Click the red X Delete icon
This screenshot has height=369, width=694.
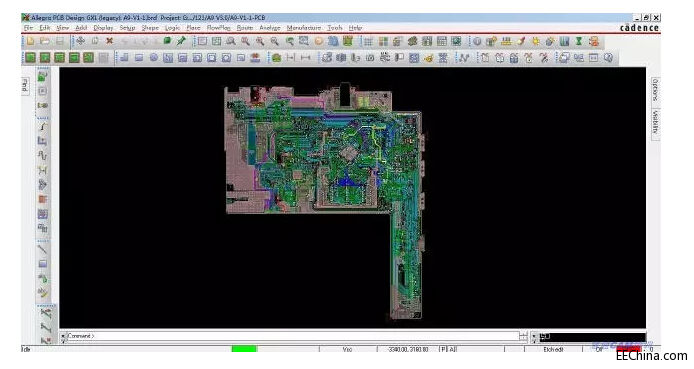[x=109, y=42]
